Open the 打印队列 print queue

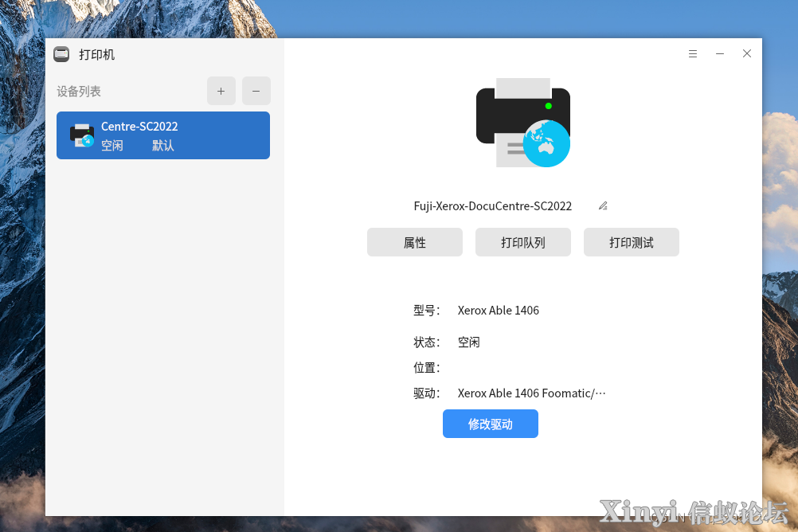pos(523,242)
